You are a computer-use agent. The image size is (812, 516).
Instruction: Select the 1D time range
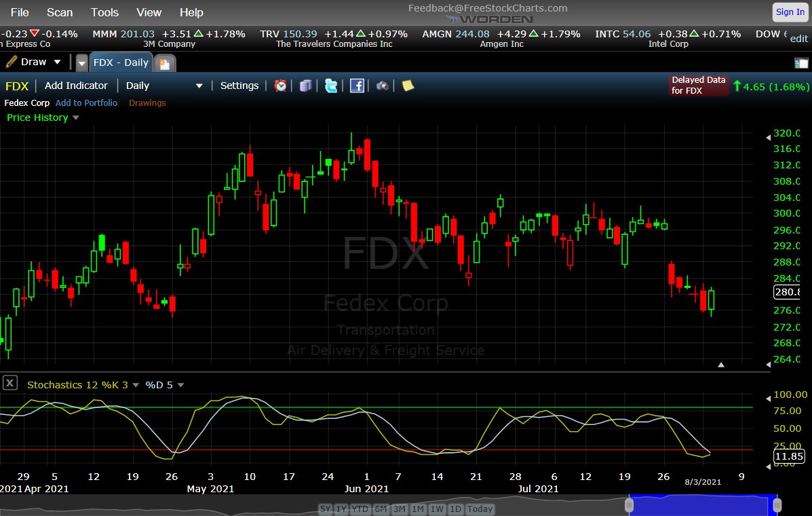coord(455,509)
